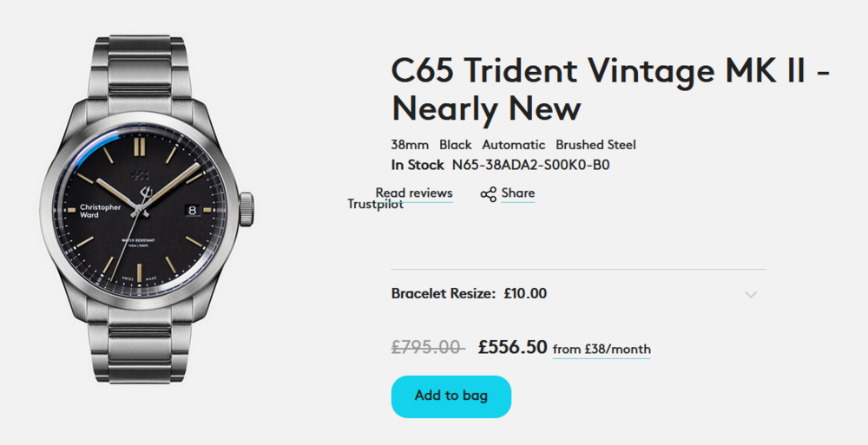The height and width of the screenshot is (445, 868).
Task: Open the Read reviews link
Action: (414, 193)
